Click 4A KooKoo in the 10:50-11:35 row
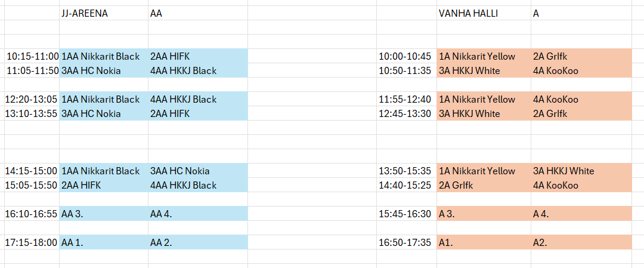The width and height of the screenshot is (644, 268). [x=556, y=71]
